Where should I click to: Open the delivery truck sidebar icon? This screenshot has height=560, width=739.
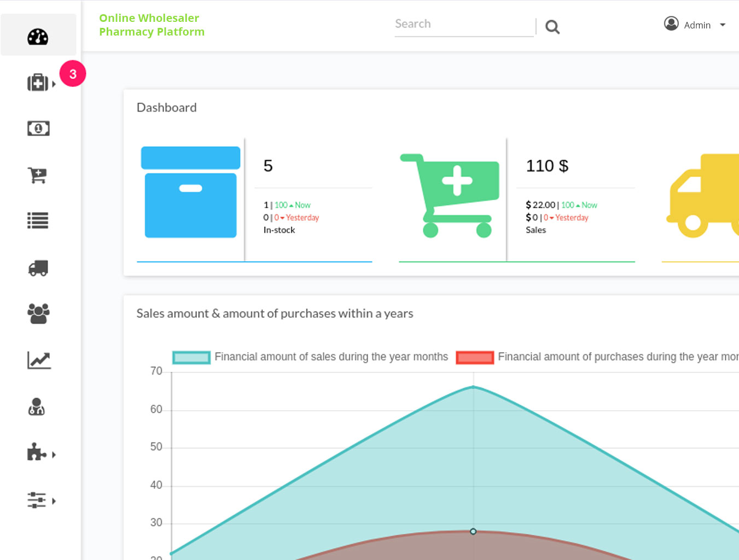[x=38, y=268]
